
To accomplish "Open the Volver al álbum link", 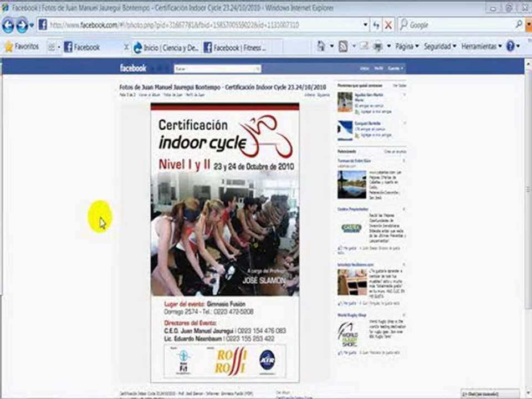I will pos(149,95).
